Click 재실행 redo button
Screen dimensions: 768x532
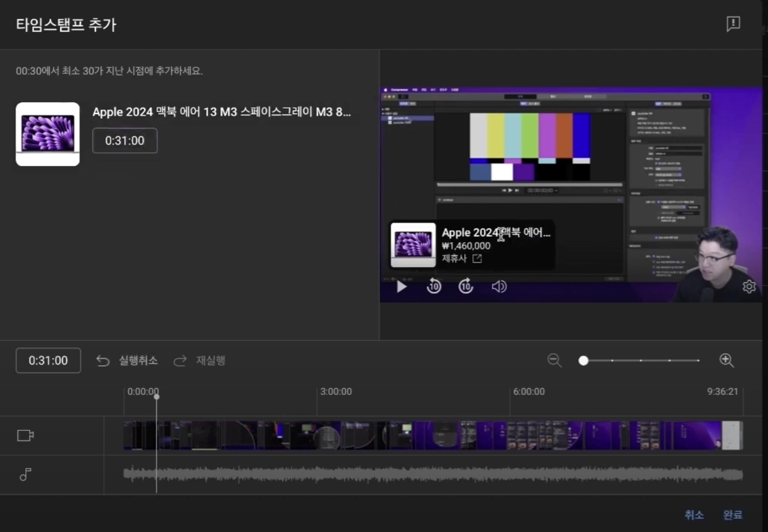[x=199, y=360]
